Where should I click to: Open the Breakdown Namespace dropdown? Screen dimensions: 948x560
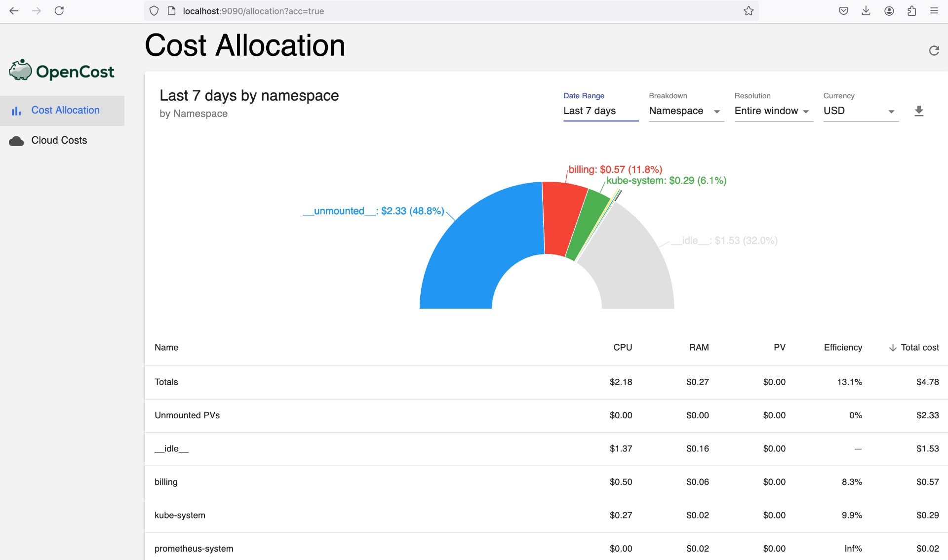[x=685, y=111]
